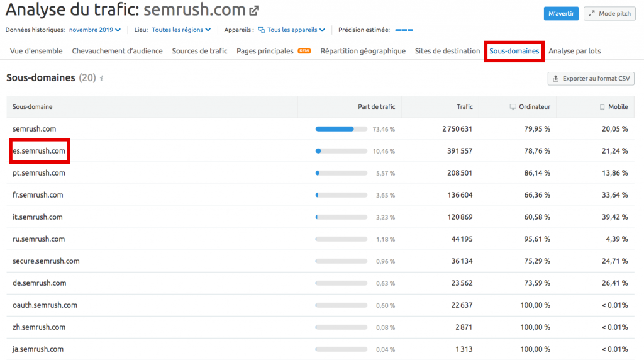Open the ru.semrush.com subdomain
The height and width of the screenshot is (360, 644).
pos(38,239)
